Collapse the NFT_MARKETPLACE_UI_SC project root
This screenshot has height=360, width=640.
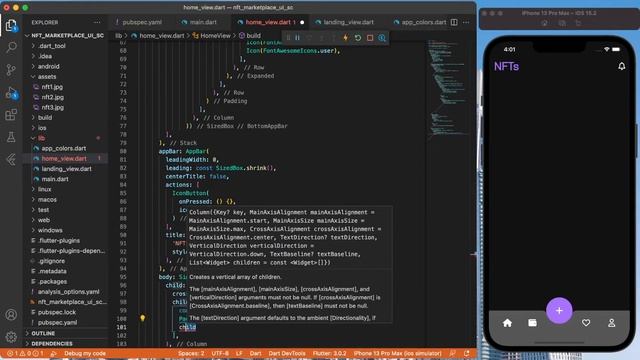(x=65, y=36)
